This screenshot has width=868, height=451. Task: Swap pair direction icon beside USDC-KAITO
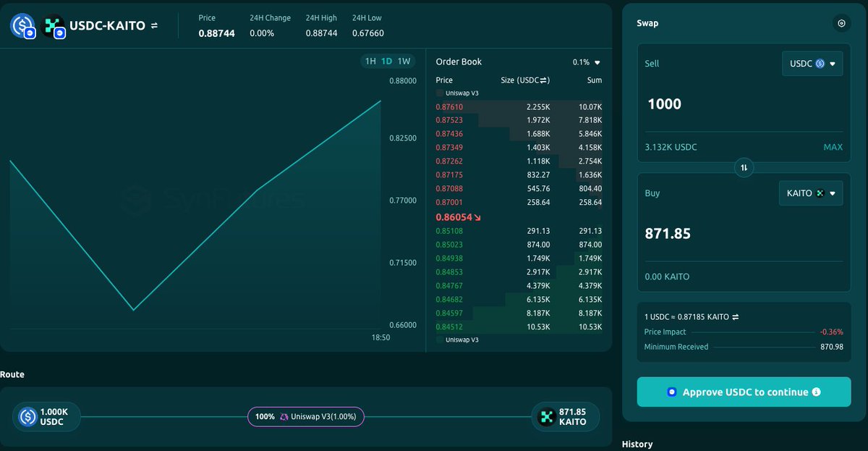click(x=154, y=26)
